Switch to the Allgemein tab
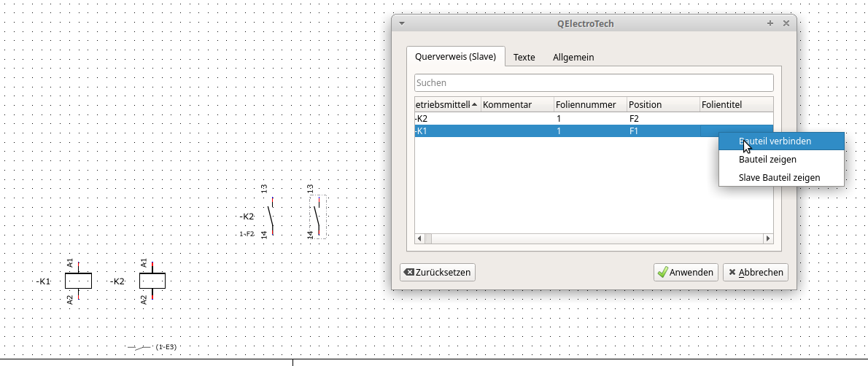 point(573,57)
